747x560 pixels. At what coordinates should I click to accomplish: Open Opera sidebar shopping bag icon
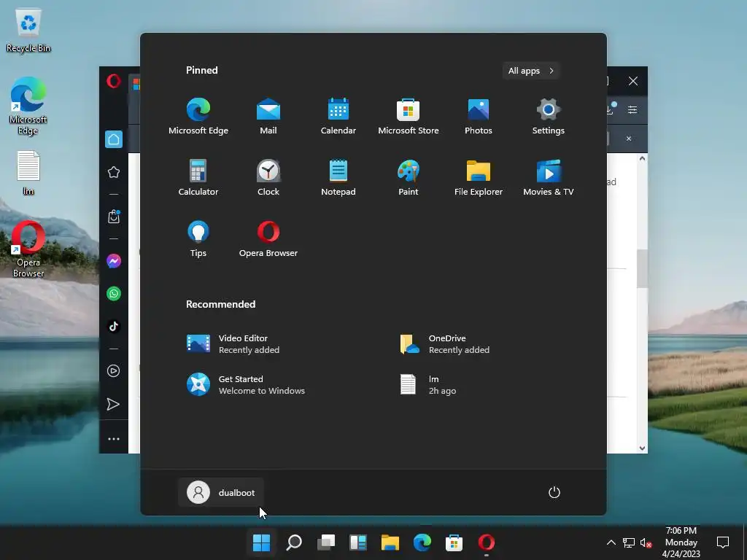tap(113, 217)
